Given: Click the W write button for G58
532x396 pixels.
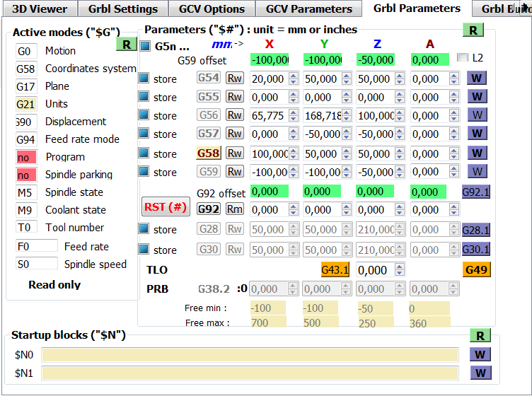Looking at the screenshot, I should point(477,153).
